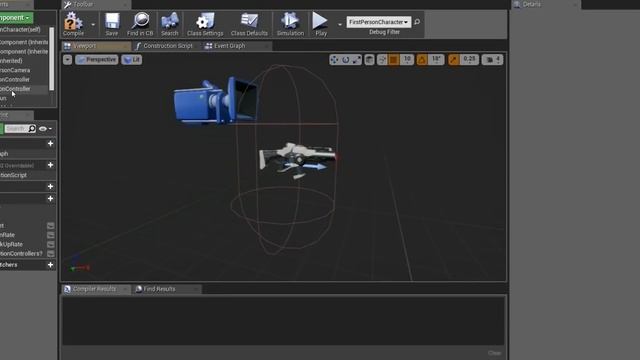Select the translate gizmo tool
Viewport: 640px width, 360px height.
pyautogui.click(x=334, y=60)
